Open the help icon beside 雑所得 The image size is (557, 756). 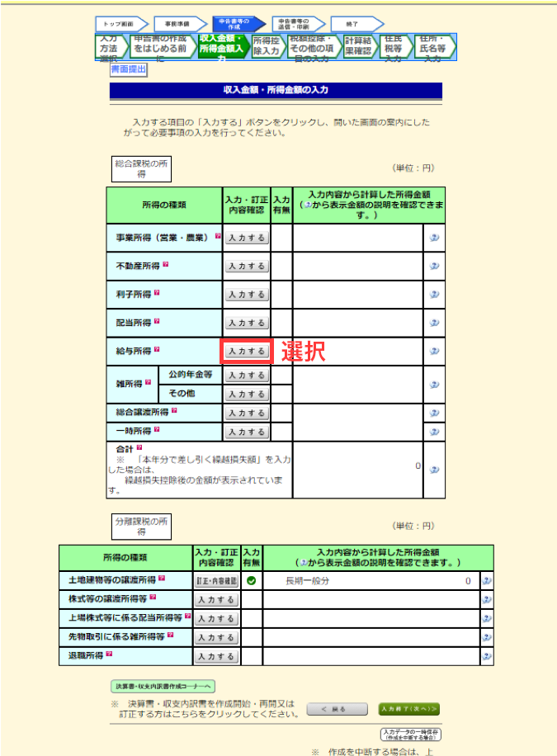tap(148, 382)
